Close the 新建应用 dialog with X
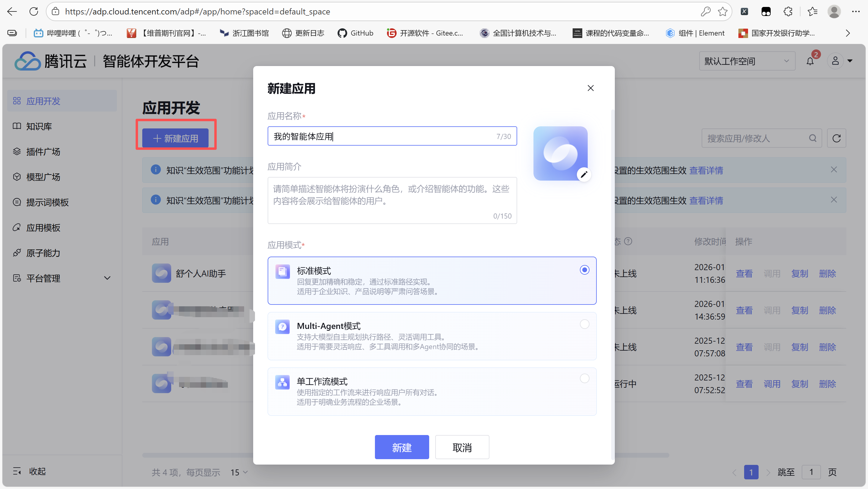The height and width of the screenshot is (489, 868). [x=590, y=88]
